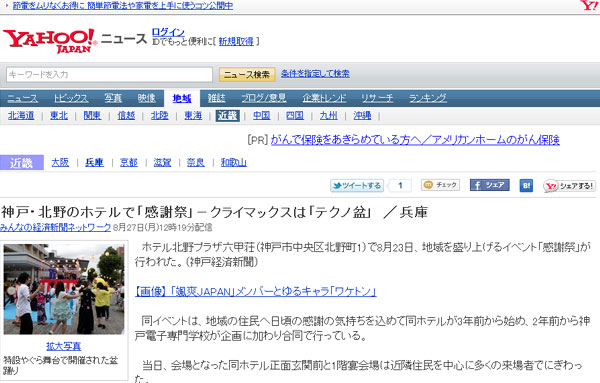This screenshot has height=383, width=600.
Task: Select the 関東 region
Action: coord(92,116)
